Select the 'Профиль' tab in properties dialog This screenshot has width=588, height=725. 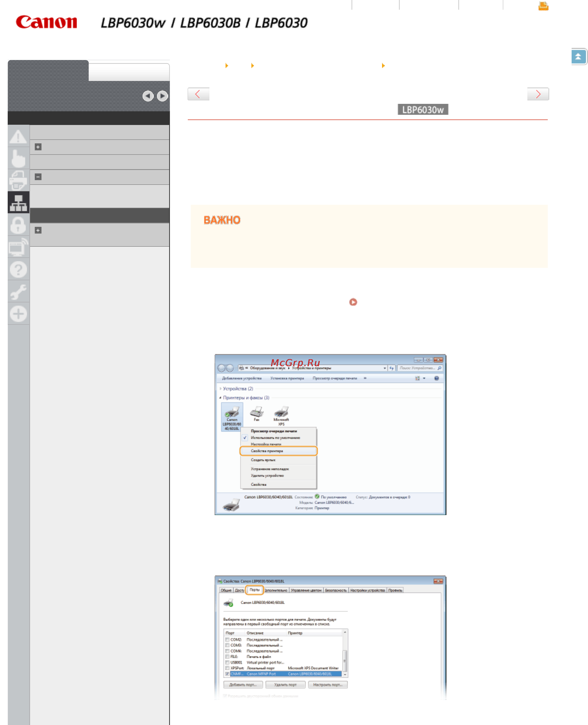tap(395, 591)
